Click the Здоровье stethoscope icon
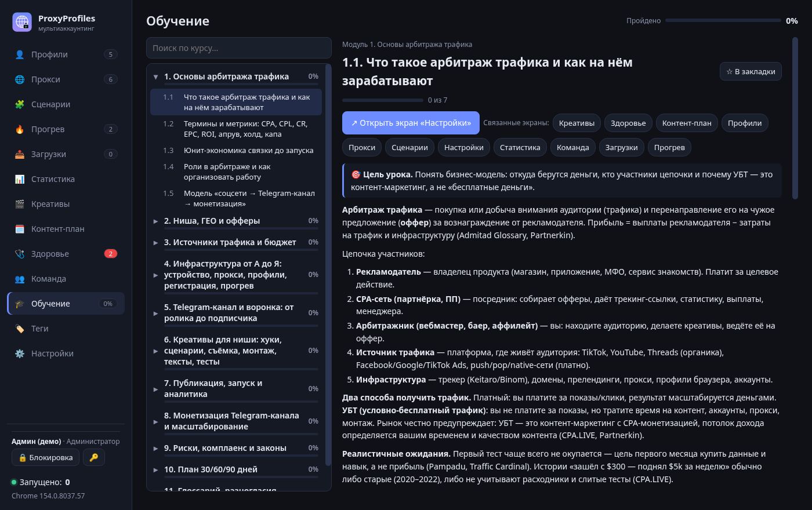 [x=20, y=254]
